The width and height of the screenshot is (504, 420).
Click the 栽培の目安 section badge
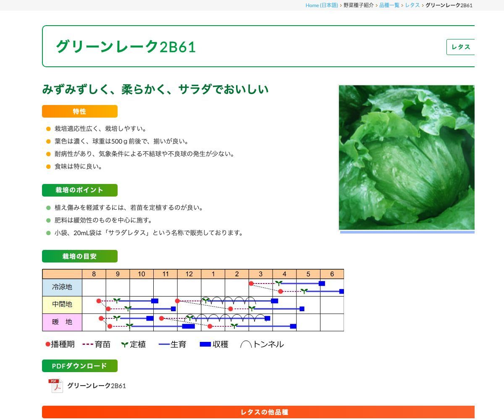coord(79,256)
